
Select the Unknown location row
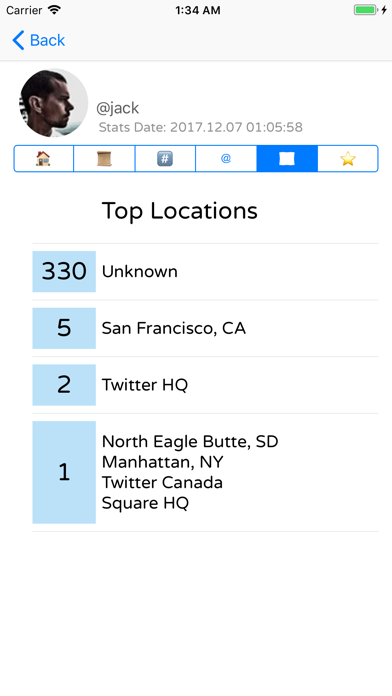click(205, 272)
